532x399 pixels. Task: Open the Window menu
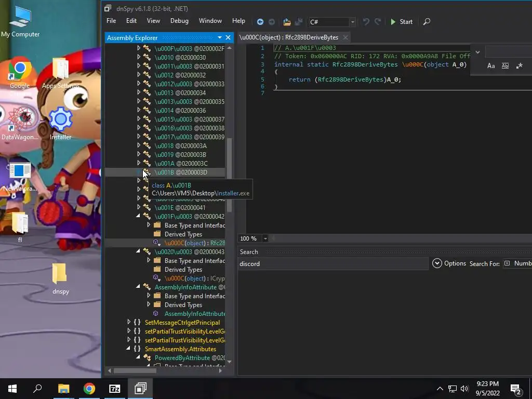(x=210, y=21)
